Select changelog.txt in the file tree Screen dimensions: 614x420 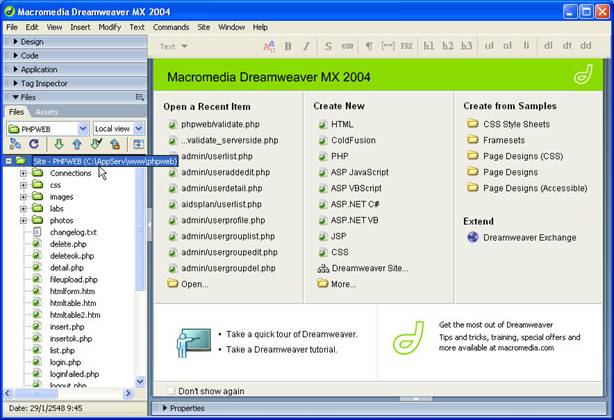click(73, 232)
